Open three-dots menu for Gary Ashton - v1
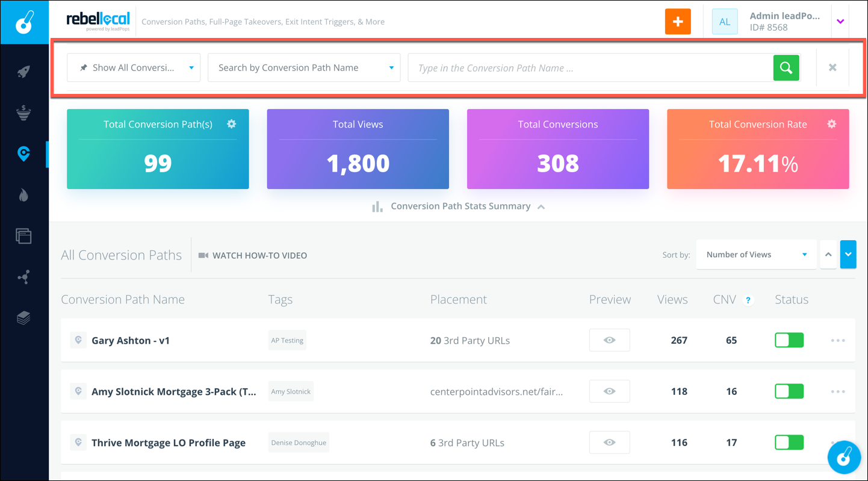The height and width of the screenshot is (481, 868). 838,340
